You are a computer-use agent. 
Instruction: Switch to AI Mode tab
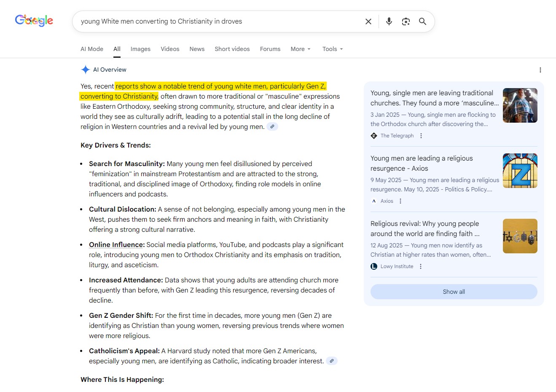92,49
